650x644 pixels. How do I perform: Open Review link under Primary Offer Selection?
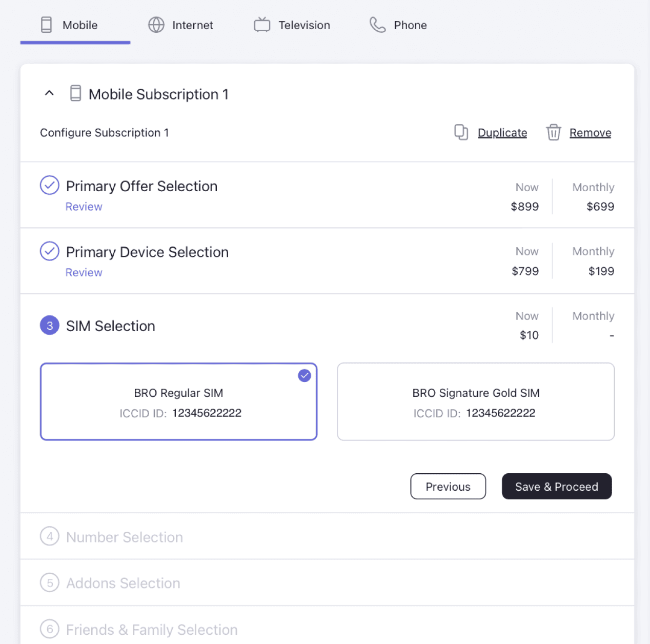pos(84,207)
